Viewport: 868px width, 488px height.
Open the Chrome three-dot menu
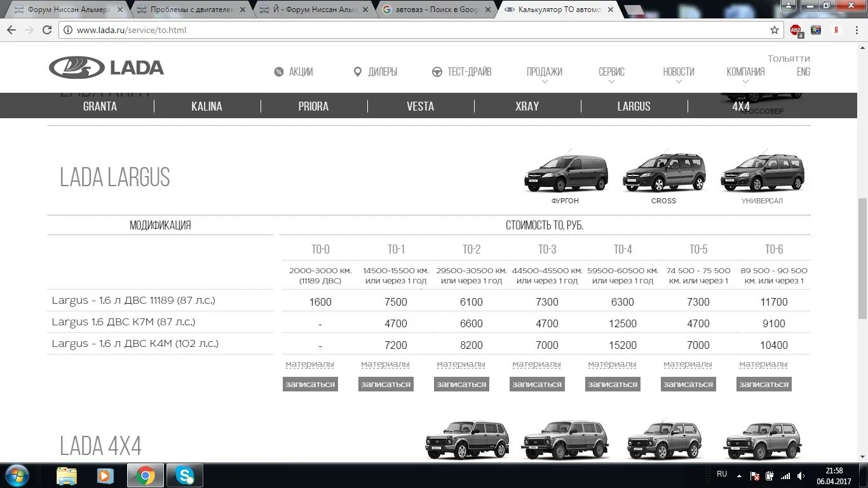point(856,30)
